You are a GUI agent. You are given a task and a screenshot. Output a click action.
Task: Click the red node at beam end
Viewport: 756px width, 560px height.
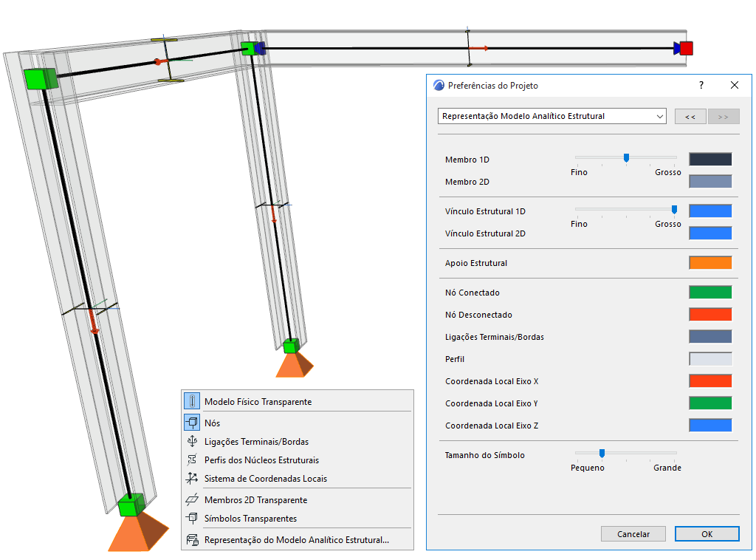pyautogui.click(x=686, y=48)
